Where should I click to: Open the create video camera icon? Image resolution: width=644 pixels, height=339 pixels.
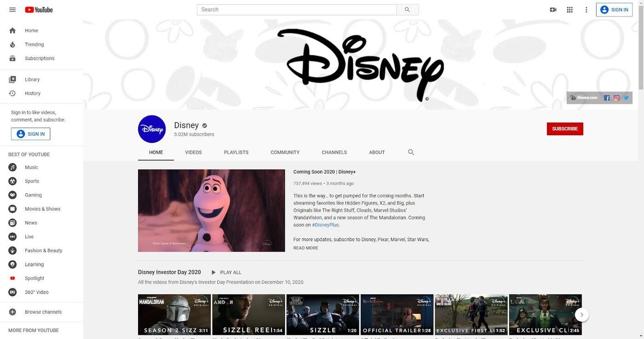tap(553, 10)
